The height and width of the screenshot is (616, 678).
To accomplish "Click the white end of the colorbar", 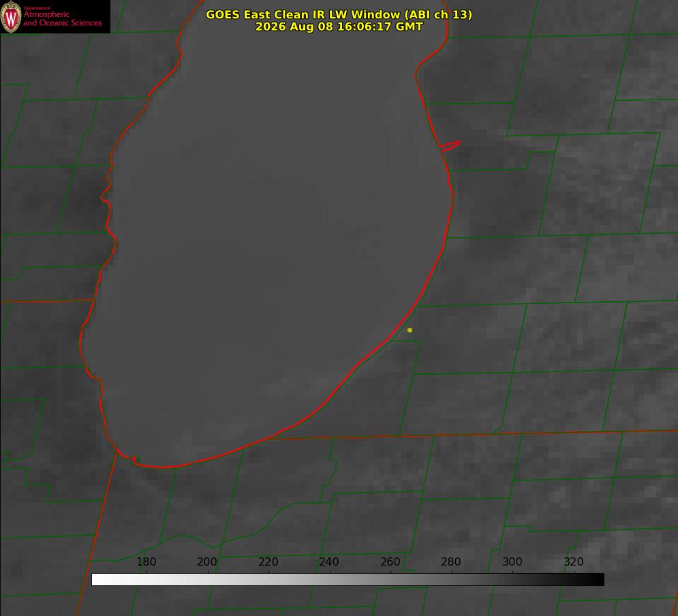I will click(97, 580).
